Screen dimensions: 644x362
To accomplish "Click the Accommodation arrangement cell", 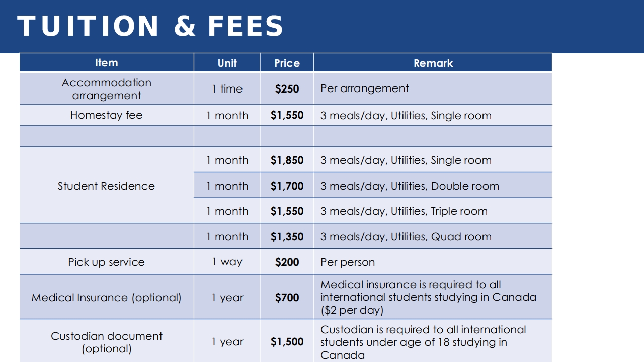I will coord(107,89).
